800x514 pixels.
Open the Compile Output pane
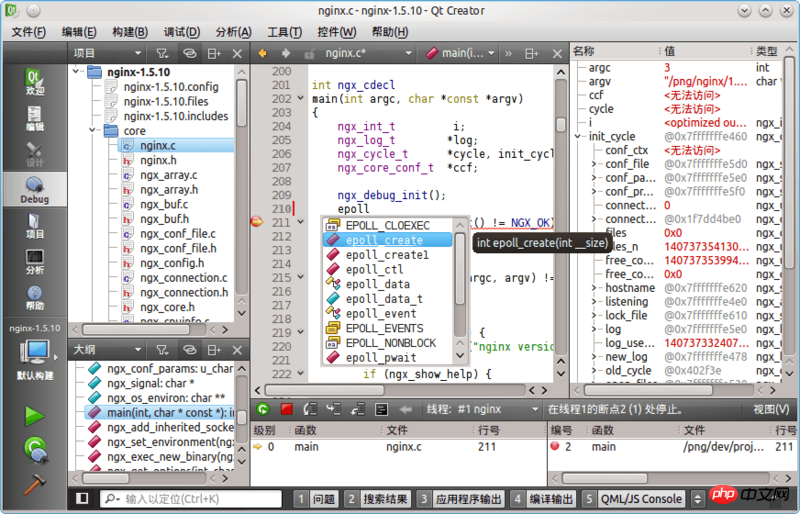coord(543,498)
